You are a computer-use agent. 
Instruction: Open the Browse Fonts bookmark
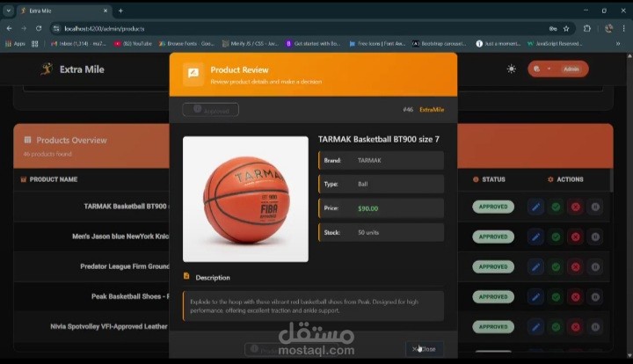click(186, 44)
